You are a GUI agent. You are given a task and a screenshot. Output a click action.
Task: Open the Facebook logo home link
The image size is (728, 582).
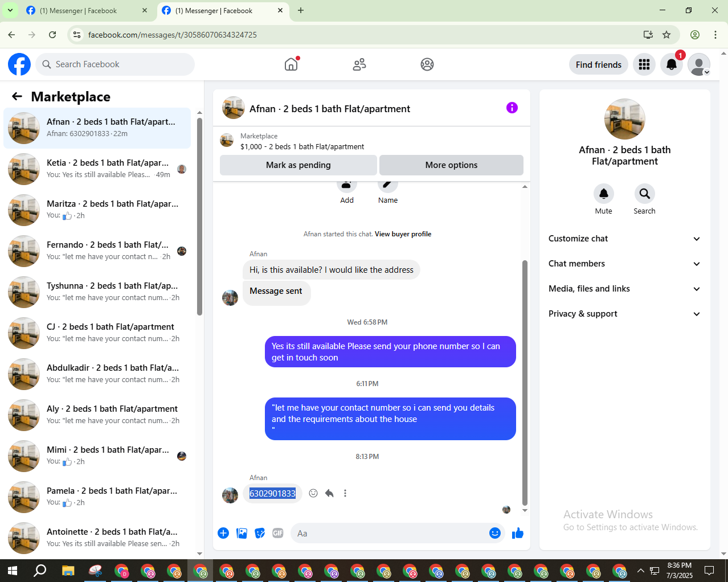(19, 64)
